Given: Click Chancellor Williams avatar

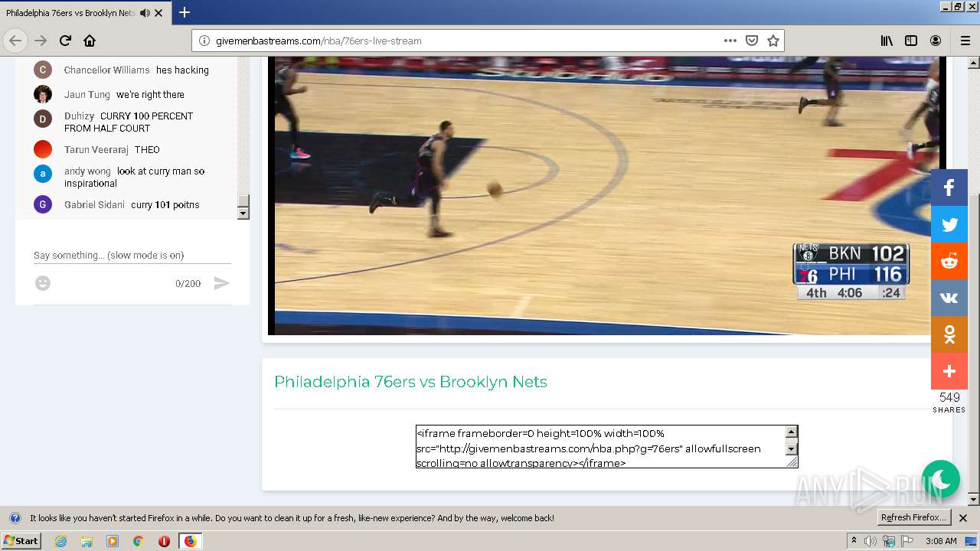Looking at the screenshot, I should pyautogui.click(x=43, y=70).
